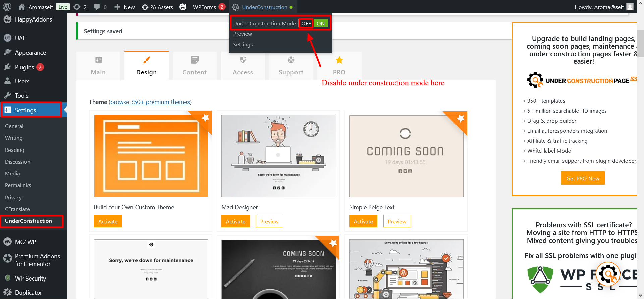Click the Duplicator gear icon
Screen dimensions: 644x299
click(x=7, y=292)
